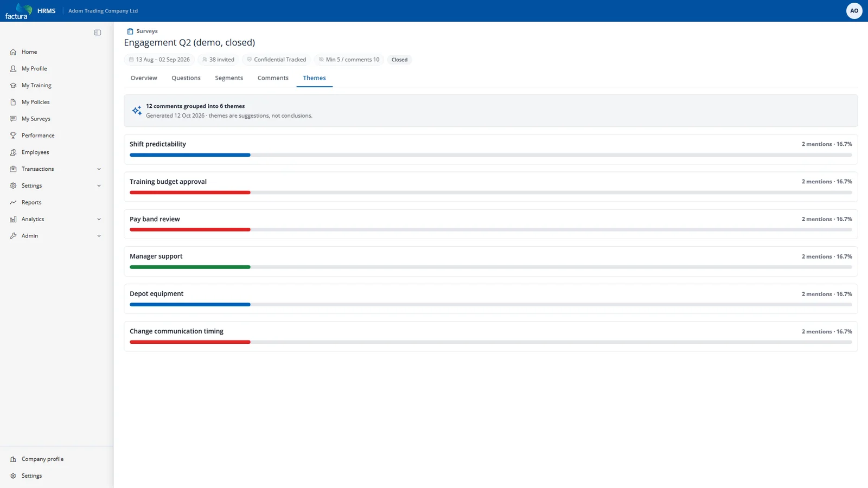Image resolution: width=868 pixels, height=488 pixels.
Task: Click the bottom Settings gear icon
Action: click(13, 476)
